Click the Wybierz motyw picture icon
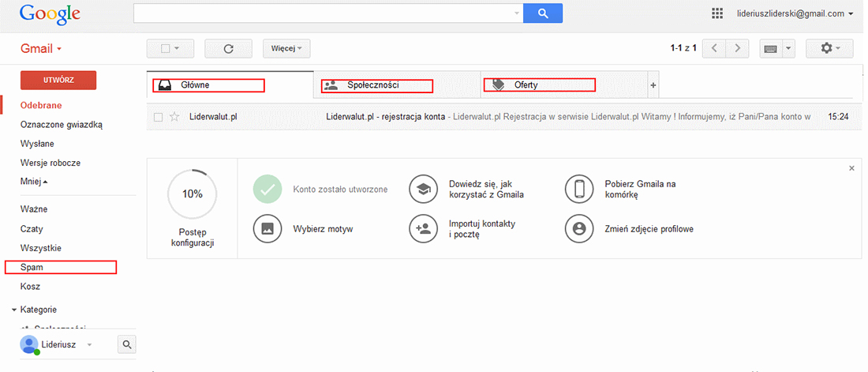Image resolution: width=868 pixels, height=372 pixels. [x=268, y=228]
